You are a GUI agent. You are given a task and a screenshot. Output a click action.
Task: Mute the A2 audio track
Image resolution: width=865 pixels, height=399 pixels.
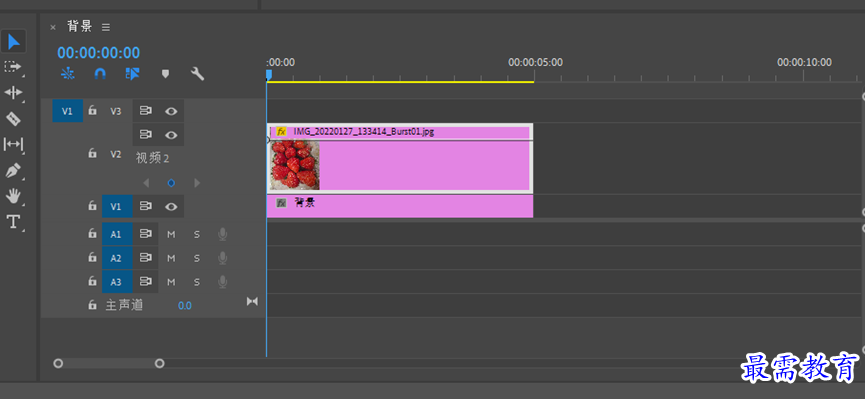(x=171, y=258)
